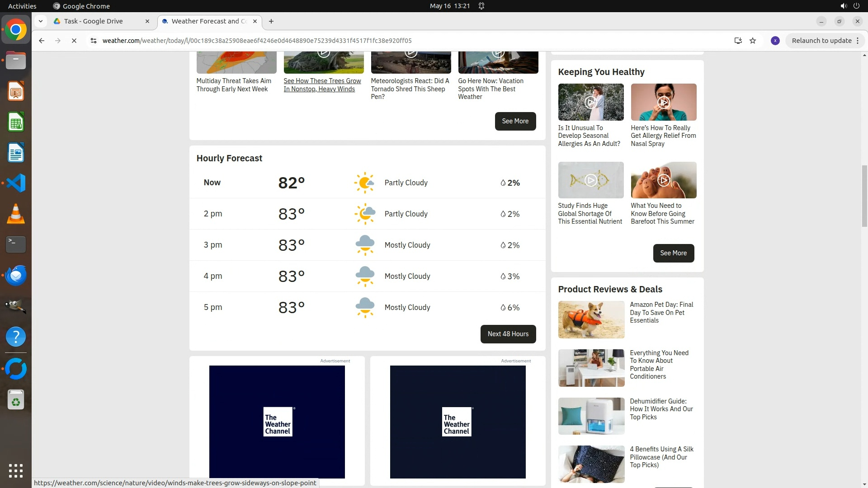This screenshot has height=488, width=868.
Task: Play the nasal spray allergy relief video
Action: coord(663,102)
